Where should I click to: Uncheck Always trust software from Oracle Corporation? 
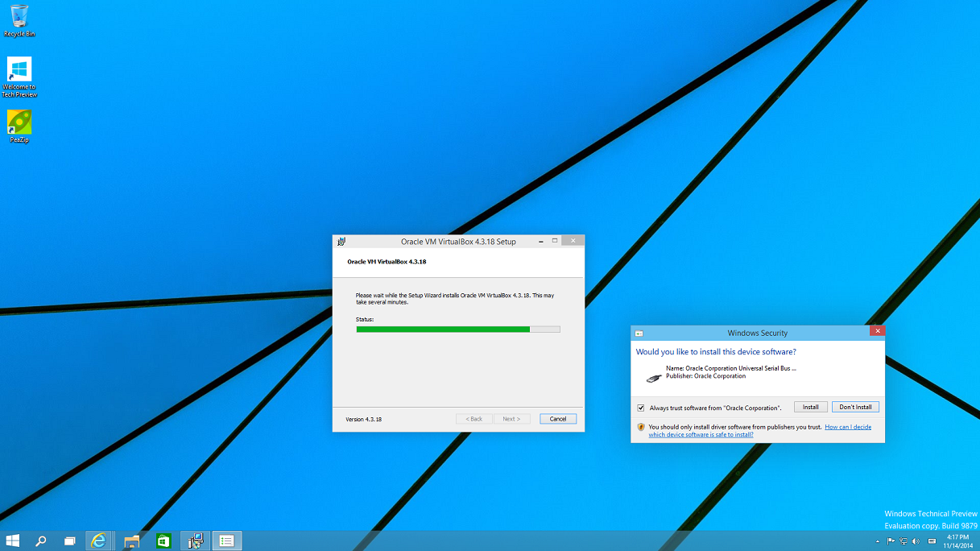pos(641,408)
